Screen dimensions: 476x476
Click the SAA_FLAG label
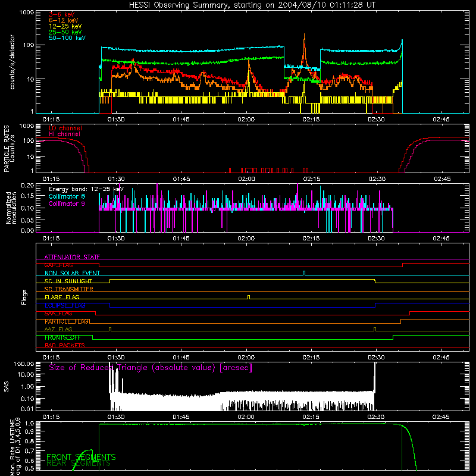tap(58, 314)
